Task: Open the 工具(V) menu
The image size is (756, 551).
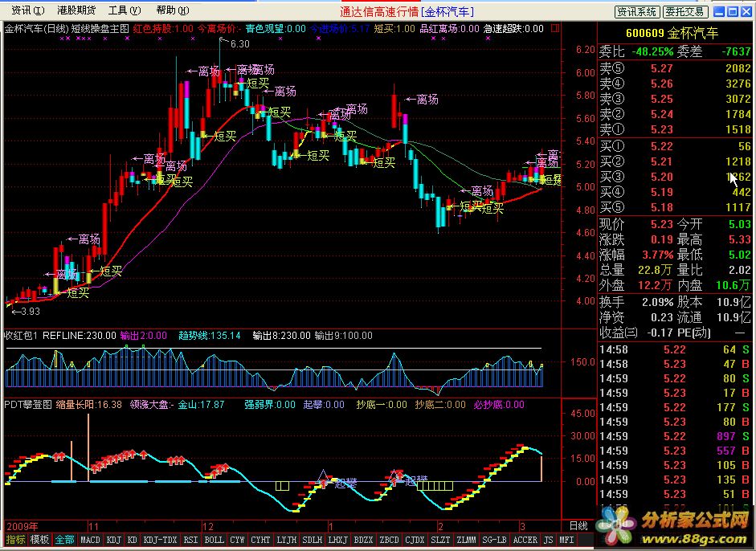Action: 125,10
